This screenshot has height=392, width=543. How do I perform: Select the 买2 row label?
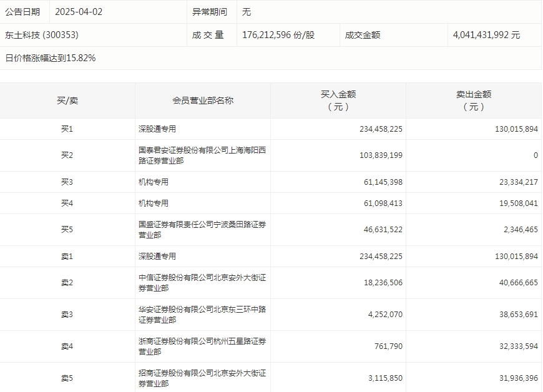tap(67, 155)
